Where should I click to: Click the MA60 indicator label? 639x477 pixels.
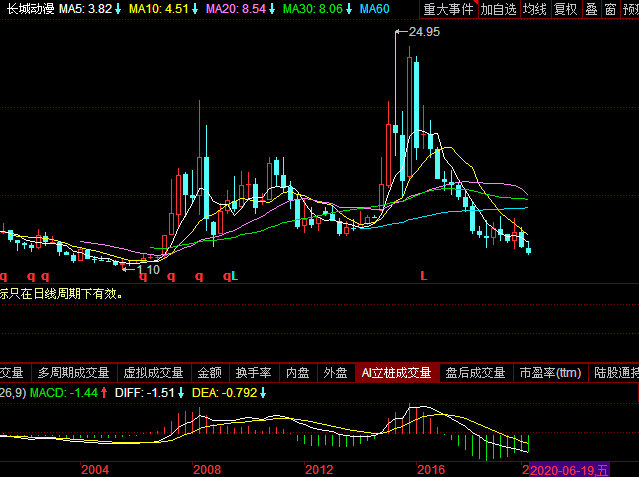pos(375,9)
